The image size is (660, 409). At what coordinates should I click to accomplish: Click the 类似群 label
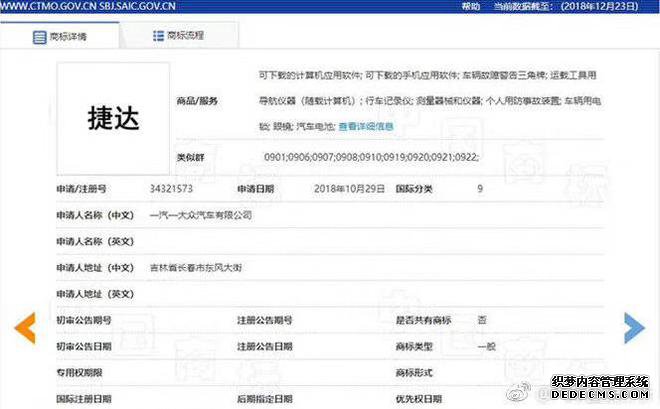pyautogui.click(x=190, y=157)
